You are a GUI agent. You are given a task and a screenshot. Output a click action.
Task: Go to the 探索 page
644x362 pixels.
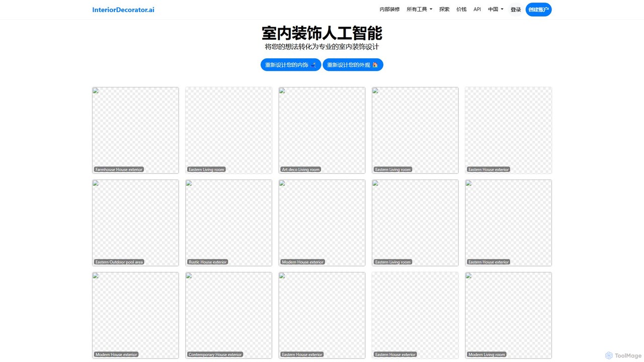444,10
